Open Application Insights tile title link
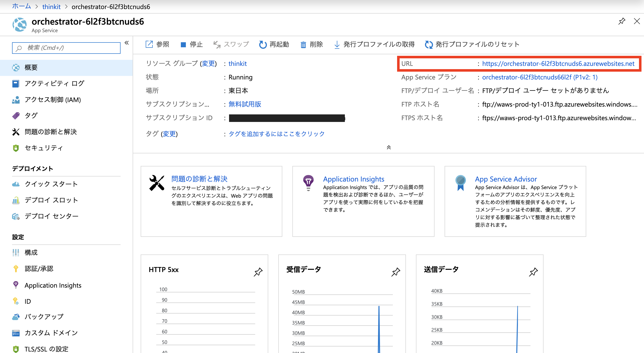This screenshot has width=644, height=353. pyautogui.click(x=354, y=179)
